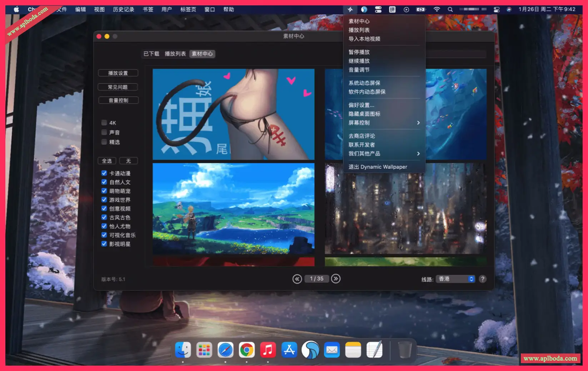This screenshot has height=371, width=588.
Task: Open Spotlight search magnifier icon
Action: [x=450, y=10]
